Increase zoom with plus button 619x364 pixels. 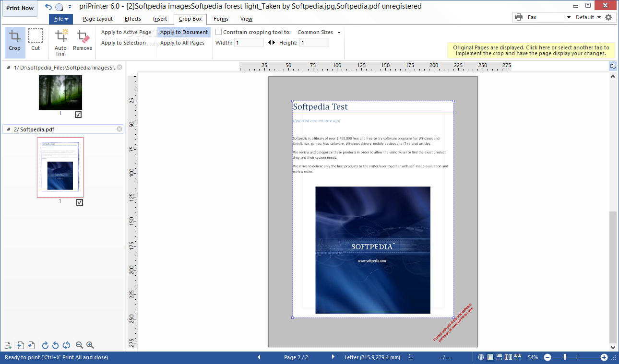click(604, 357)
